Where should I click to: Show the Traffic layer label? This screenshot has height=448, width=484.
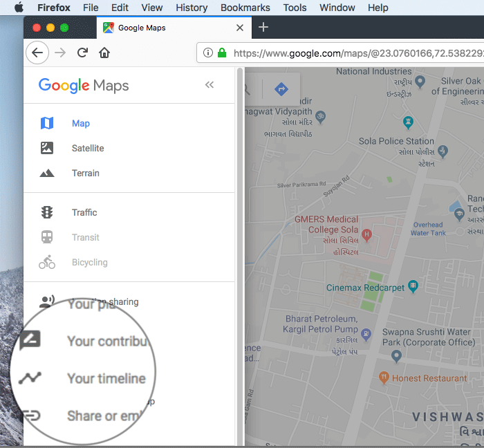click(84, 212)
